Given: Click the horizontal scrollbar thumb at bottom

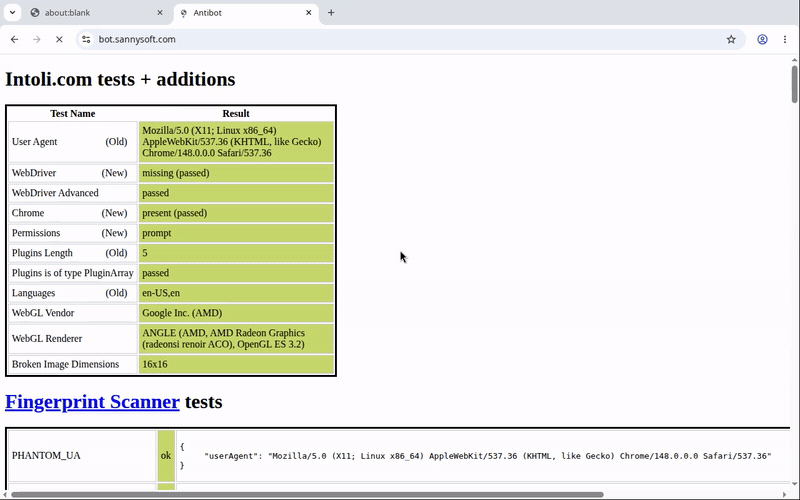Looking at the screenshot, I should pyautogui.click(x=307, y=494).
